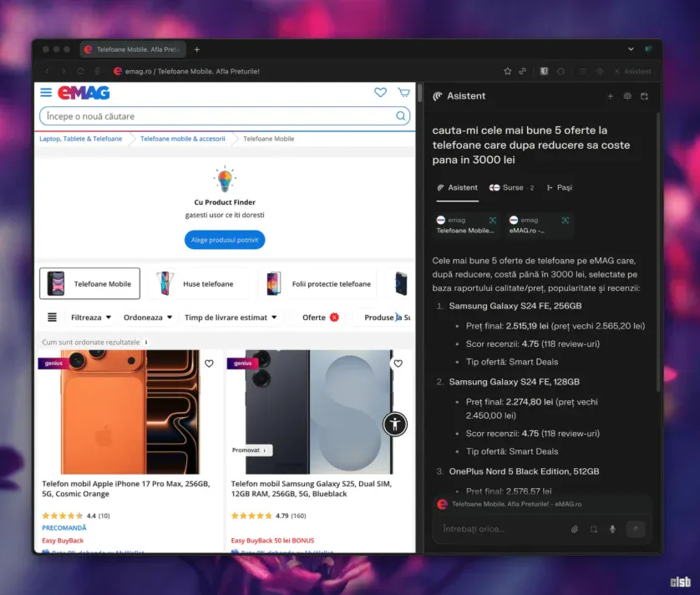Start a new assistant chat with plus icon
The width and height of the screenshot is (700, 595).
pyautogui.click(x=611, y=96)
